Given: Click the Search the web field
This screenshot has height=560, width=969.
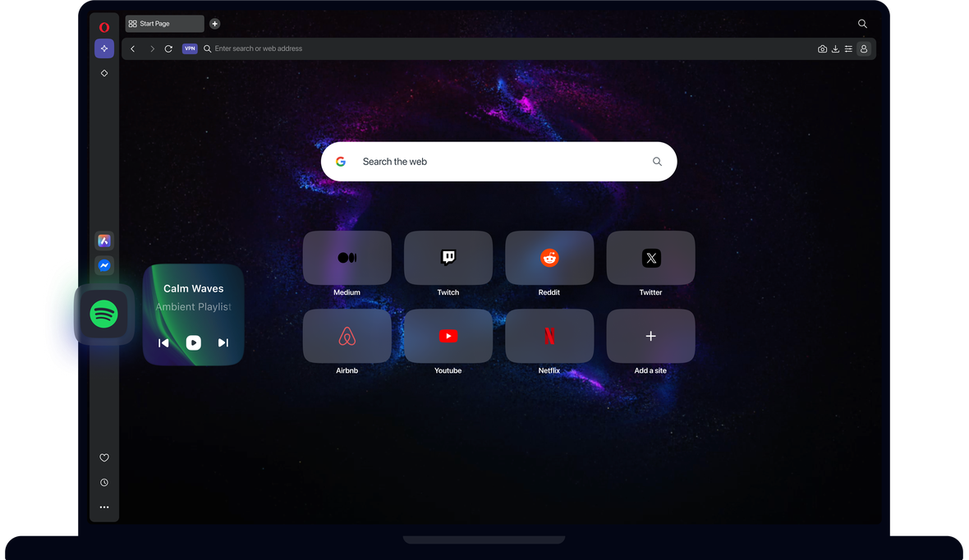Looking at the screenshot, I should point(493,162).
